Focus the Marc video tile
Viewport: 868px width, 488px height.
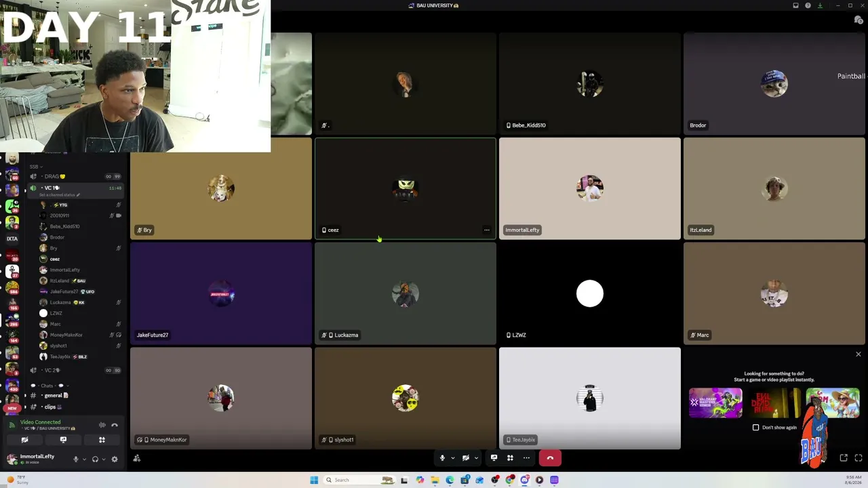tap(774, 293)
